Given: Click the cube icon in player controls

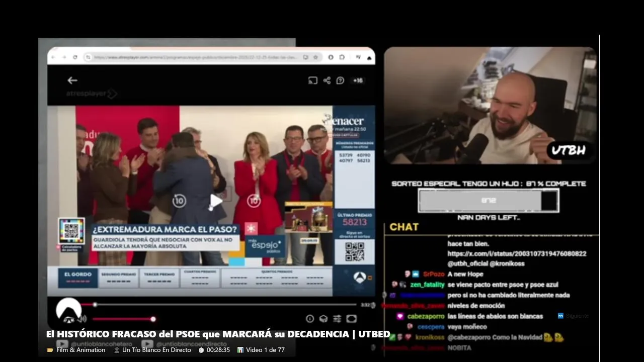Looking at the screenshot, I should point(324,319).
